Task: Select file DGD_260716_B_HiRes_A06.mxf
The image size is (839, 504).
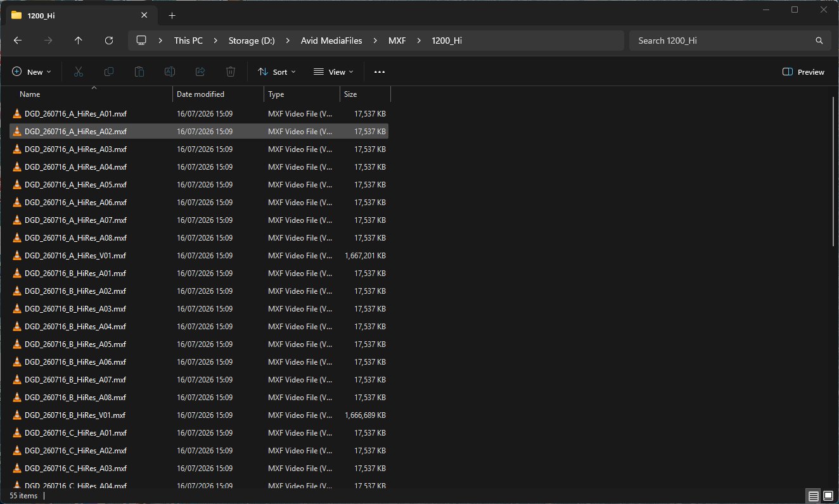Action: 199,362
